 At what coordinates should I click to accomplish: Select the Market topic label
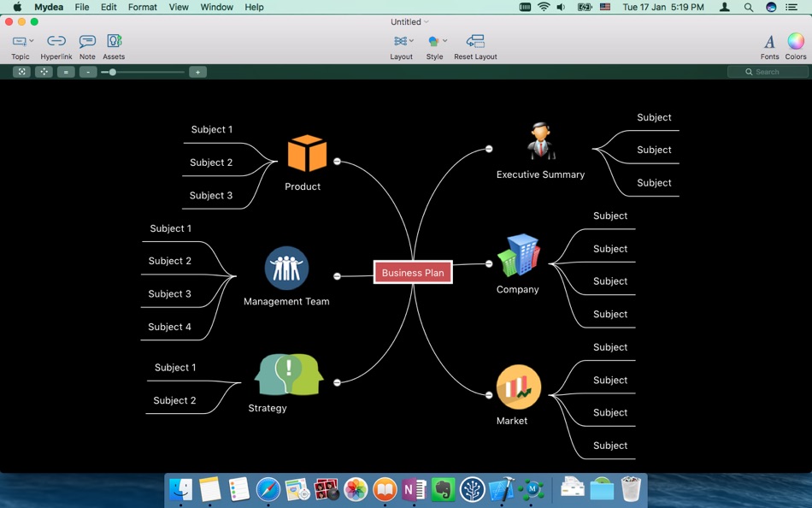pos(512,421)
